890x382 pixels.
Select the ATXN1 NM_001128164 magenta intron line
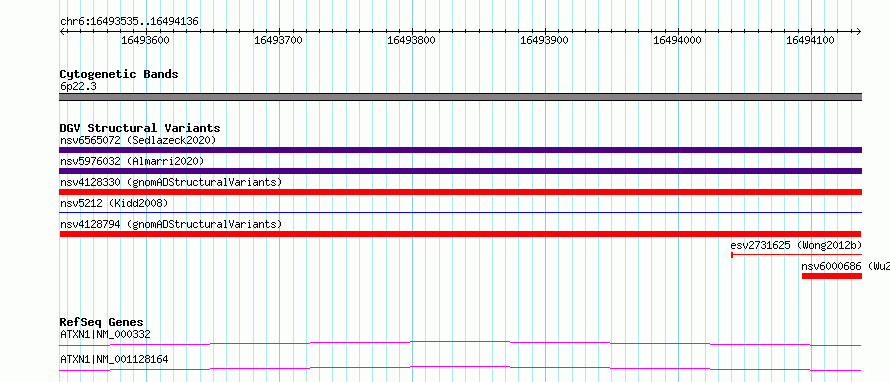(460, 368)
